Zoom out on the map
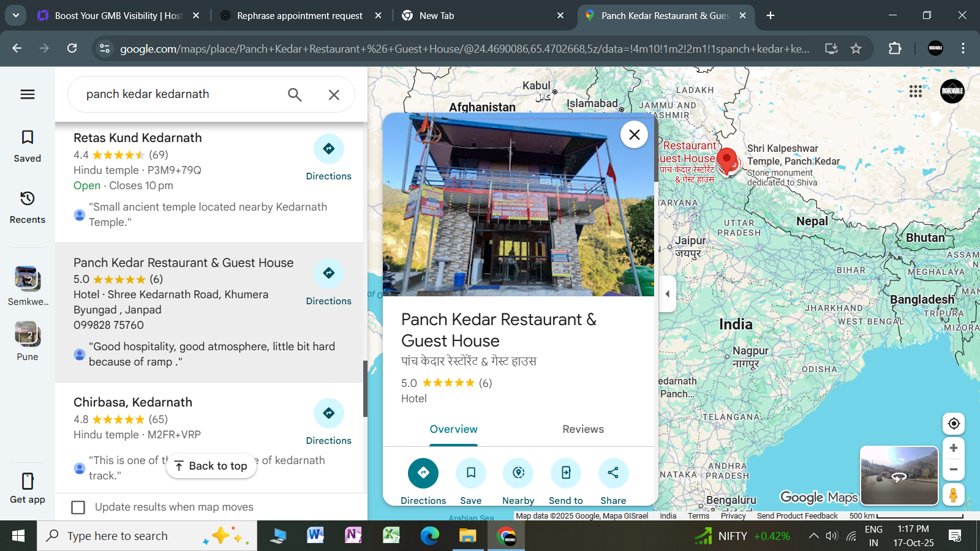This screenshot has width=980, height=551. coord(954,470)
